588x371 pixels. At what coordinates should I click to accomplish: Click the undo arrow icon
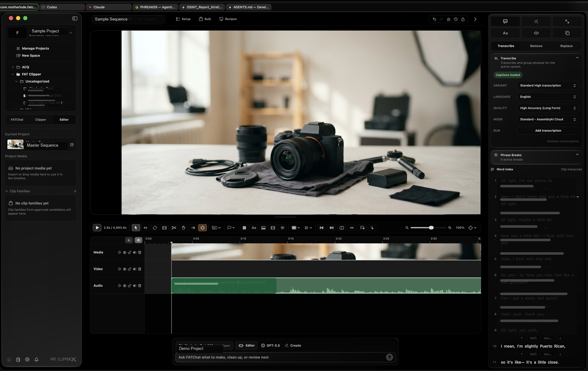point(434,19)
